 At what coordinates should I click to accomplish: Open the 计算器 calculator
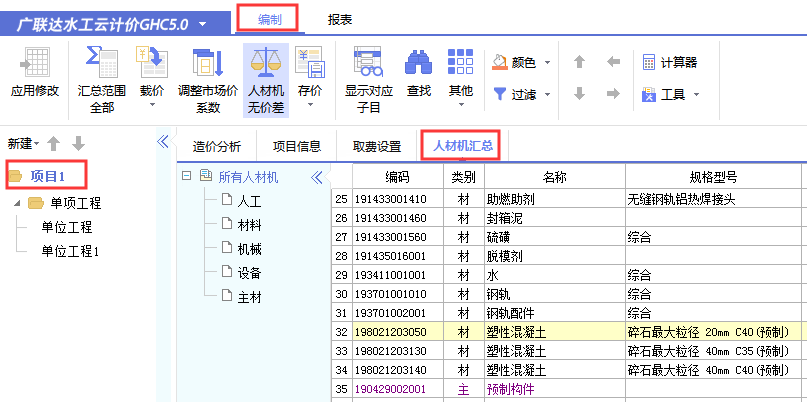(x=670, y=63)
